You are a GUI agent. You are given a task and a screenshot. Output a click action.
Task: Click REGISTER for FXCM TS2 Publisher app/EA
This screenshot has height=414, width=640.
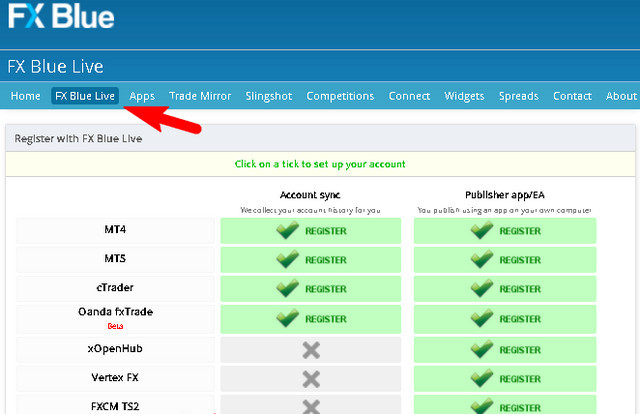pyautogui.click(x=520, y=408)
